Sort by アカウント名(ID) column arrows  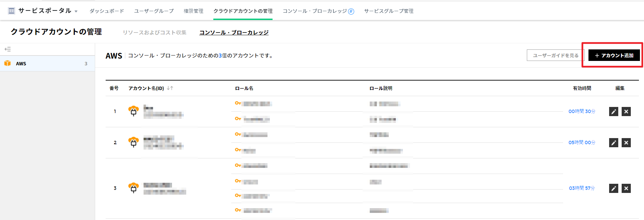coord(170,88)
